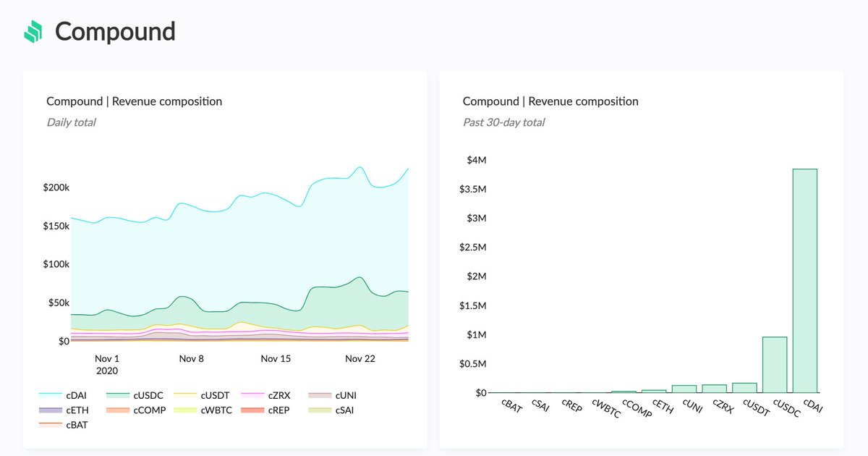This screenshot has width=868, height=456.
Task: Toggle cCOMP series in chart legend
Action: click(135, 410)
